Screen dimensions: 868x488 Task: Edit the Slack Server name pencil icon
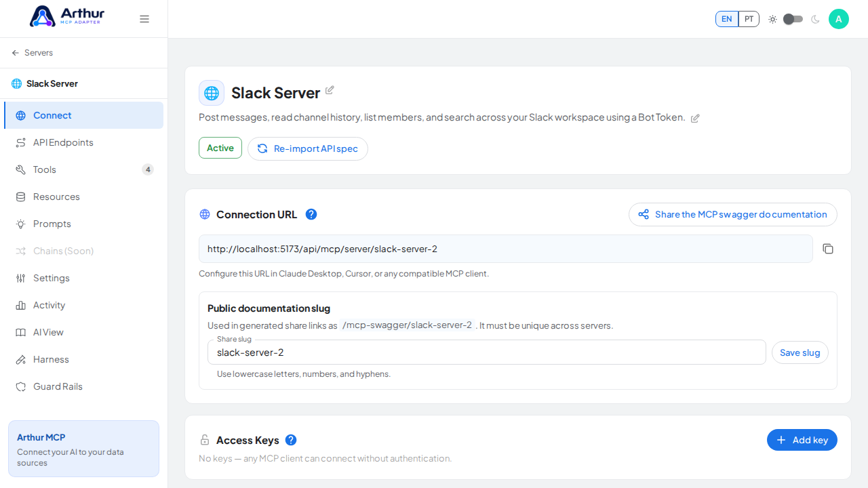coord(330,90)
